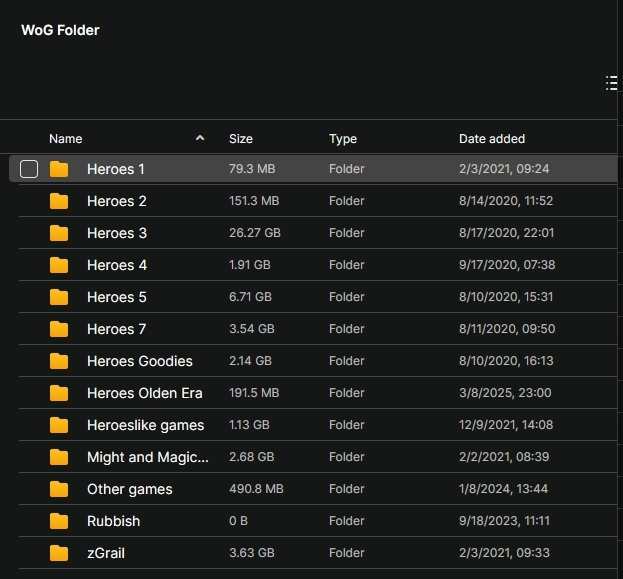The width and height of the screenshot is (623, 579).
Task: Click the date 8/10/2020, 15:31
Action: click(506, 297)
